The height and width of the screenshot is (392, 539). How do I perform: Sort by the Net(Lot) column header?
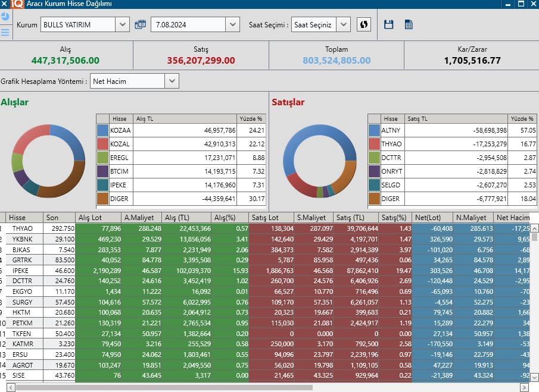click(432, 218)
